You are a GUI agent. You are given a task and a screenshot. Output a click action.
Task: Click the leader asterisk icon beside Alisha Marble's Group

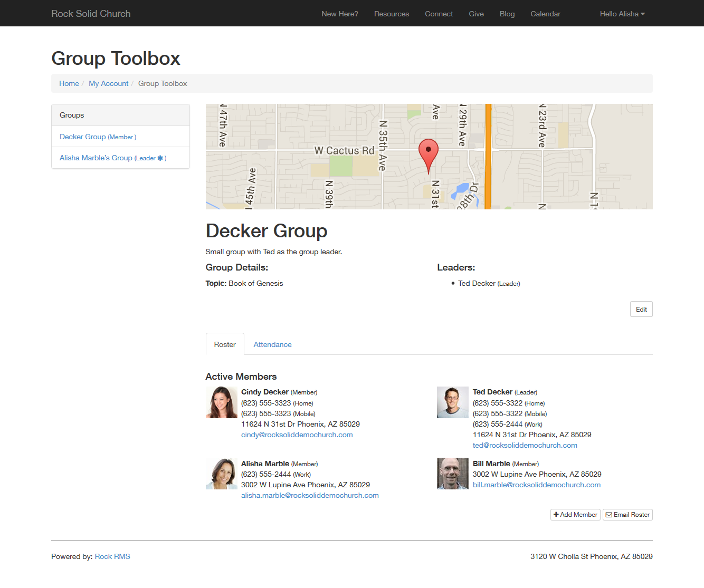(160, 158)
